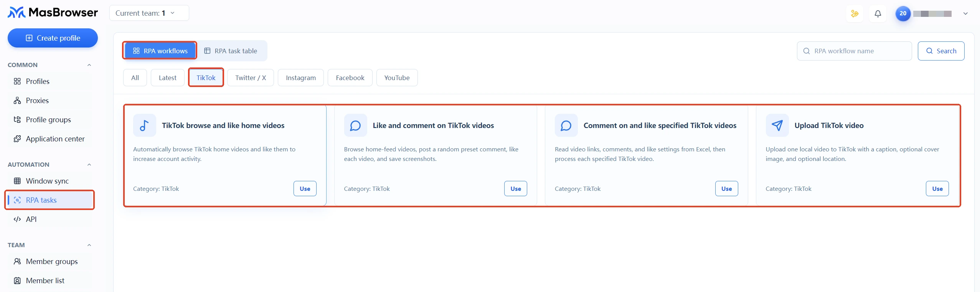Switch to the RPA task table tab
This screenshot has height=292, width=980.
(x=231, y=51)
